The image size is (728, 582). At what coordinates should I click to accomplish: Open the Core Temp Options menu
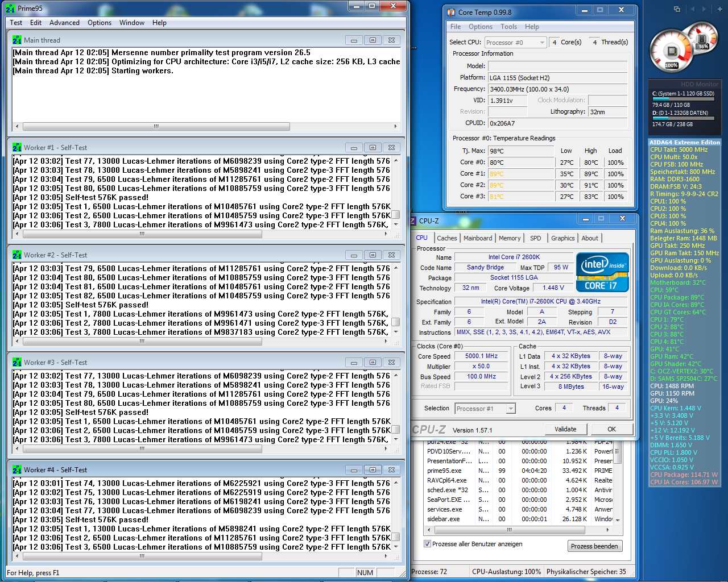(x=481, y=27)
